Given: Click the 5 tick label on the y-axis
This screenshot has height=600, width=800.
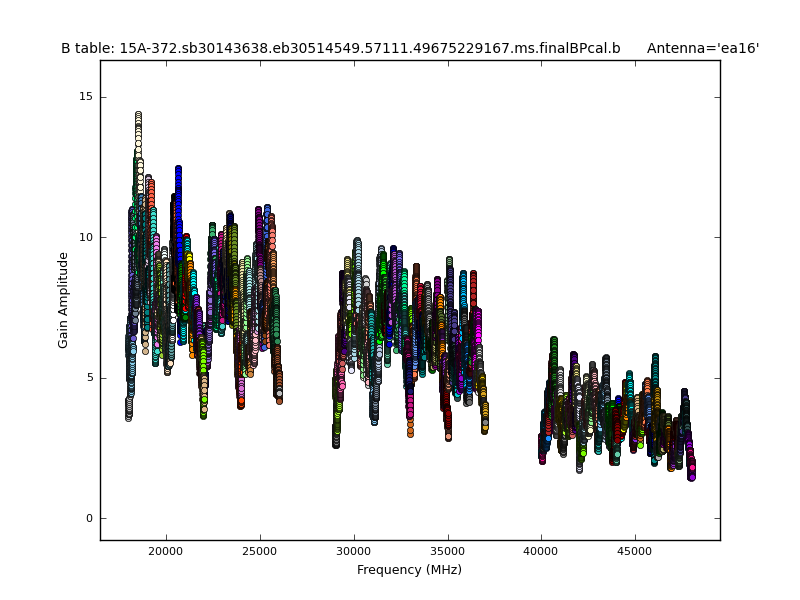Looking at the screenshot, I should (89, 378).
